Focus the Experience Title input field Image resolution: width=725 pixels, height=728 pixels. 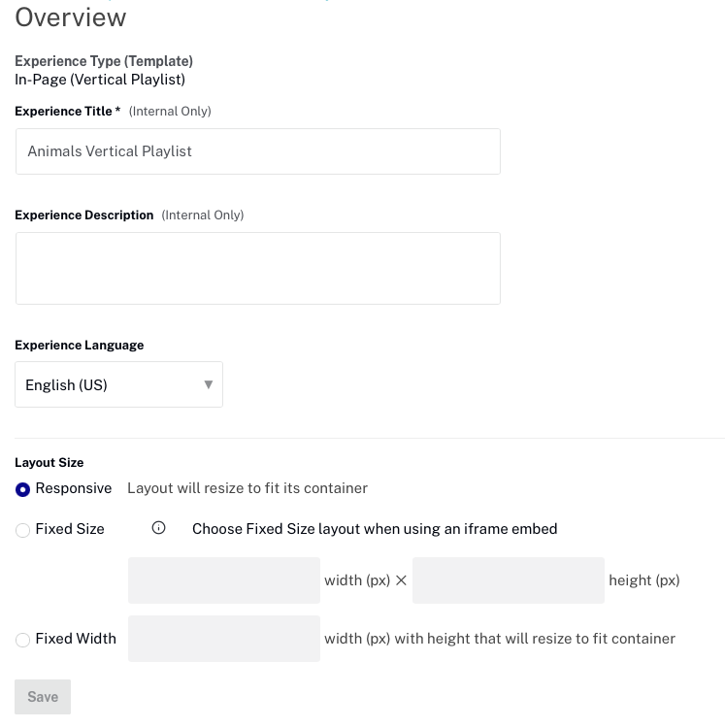pos(258,151)
